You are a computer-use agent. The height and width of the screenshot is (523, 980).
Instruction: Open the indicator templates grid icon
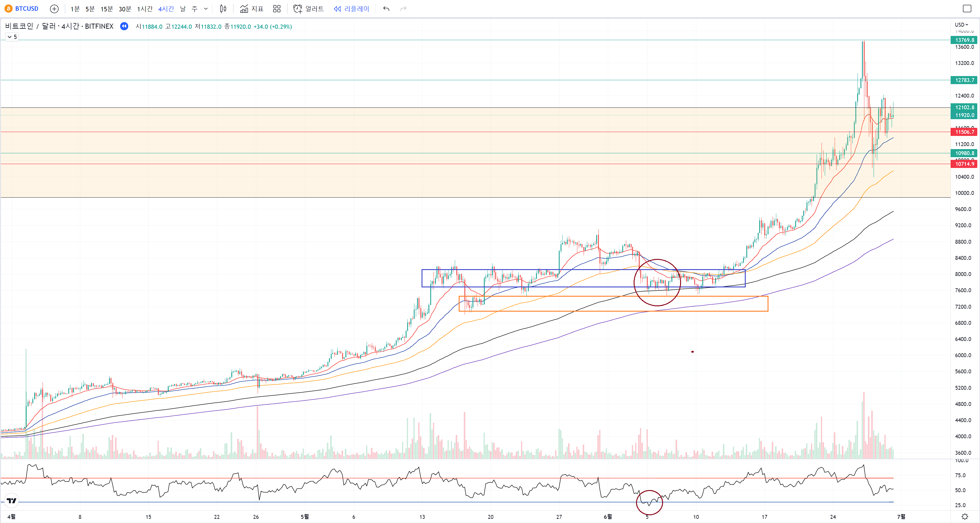tap(277, 9)
